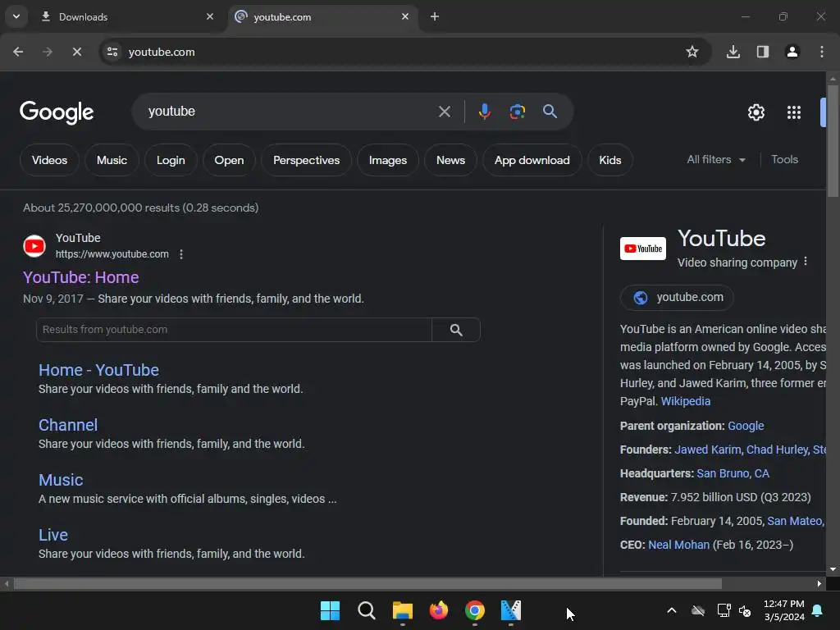The height and width of the screenshot is (630, 840).
Task: Select the Perspectives filter
Action: tap(307, 160)
